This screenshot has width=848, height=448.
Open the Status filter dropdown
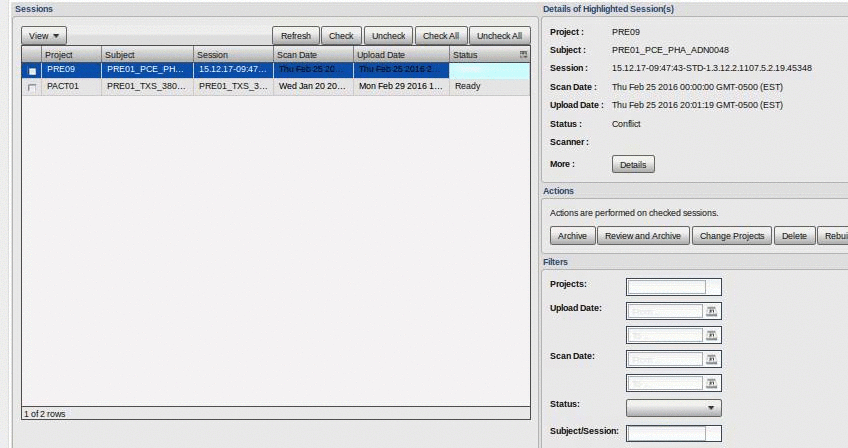(x=673, y=407)
